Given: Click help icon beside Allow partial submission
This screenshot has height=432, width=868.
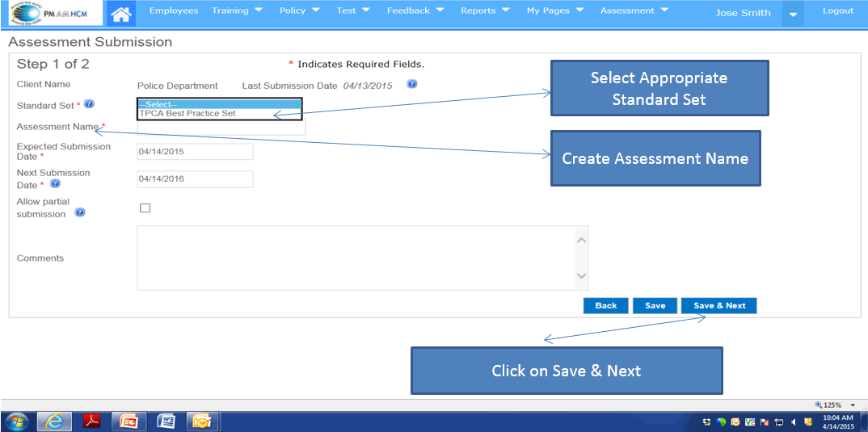Looking at the screenshot, I should pos(80,212).
